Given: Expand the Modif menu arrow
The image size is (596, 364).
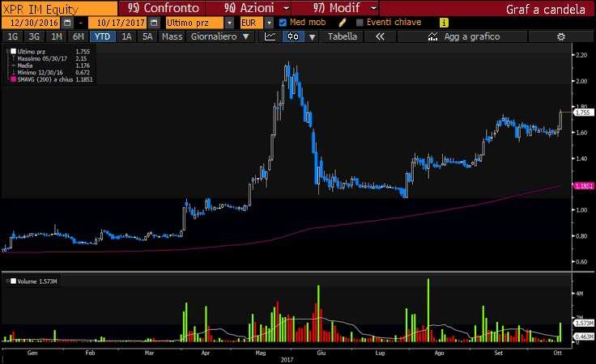Looking at the screenshot, I should pos(373,8).
